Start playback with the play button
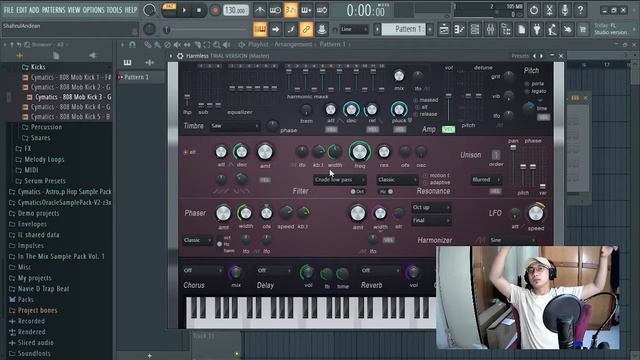This screenshot has width=640, height=360. [184, 10]
